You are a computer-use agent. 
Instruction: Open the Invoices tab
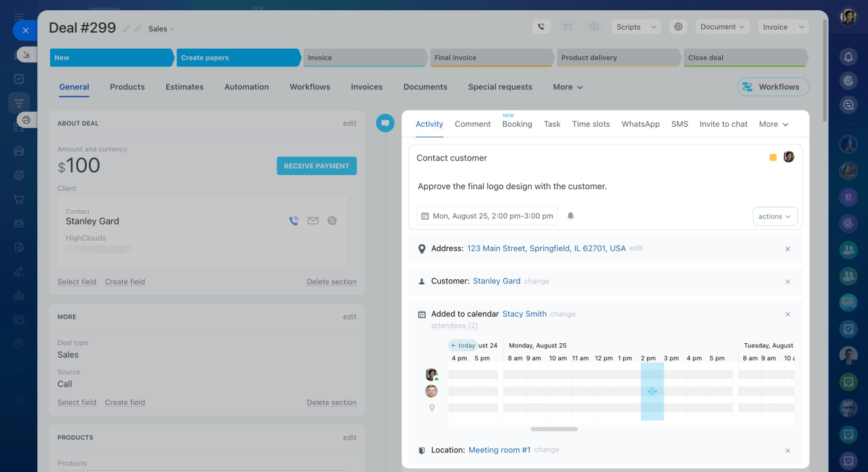[x=367, y=87]
